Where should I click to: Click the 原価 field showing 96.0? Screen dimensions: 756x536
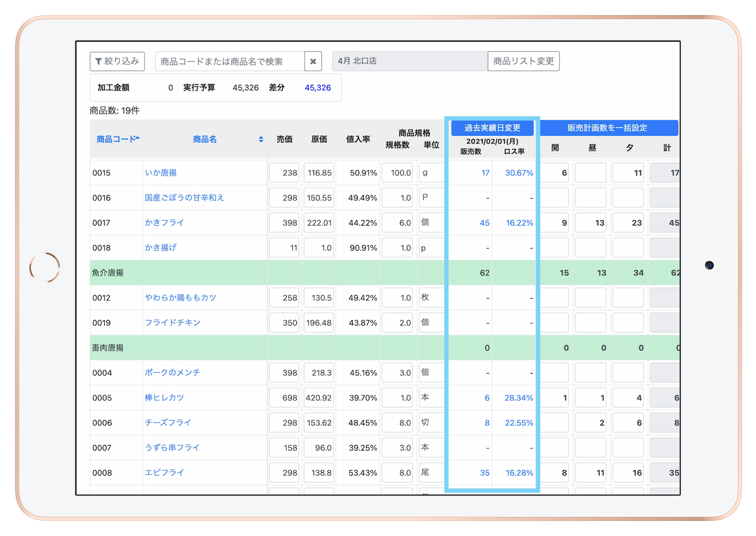click(x=319, y=448)
